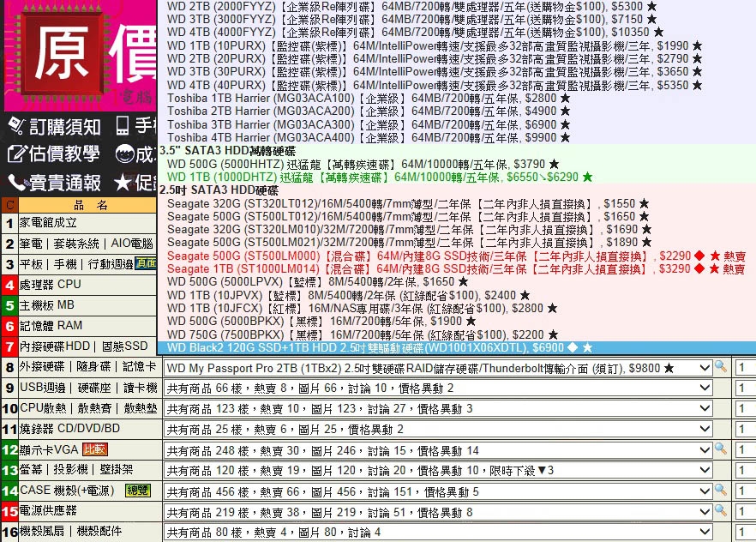Click the orange 比較 badge beside 顯示卡VGA

tap(94, 449)
